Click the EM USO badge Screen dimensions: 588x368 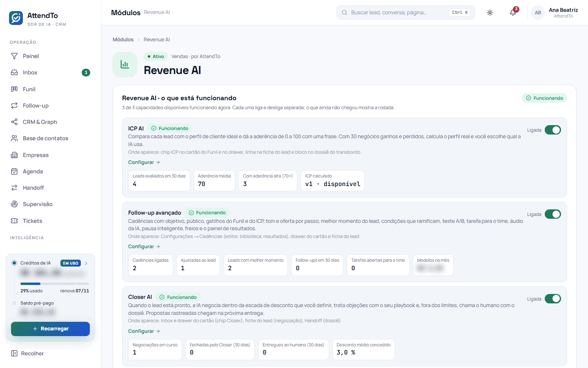point(71,263)
